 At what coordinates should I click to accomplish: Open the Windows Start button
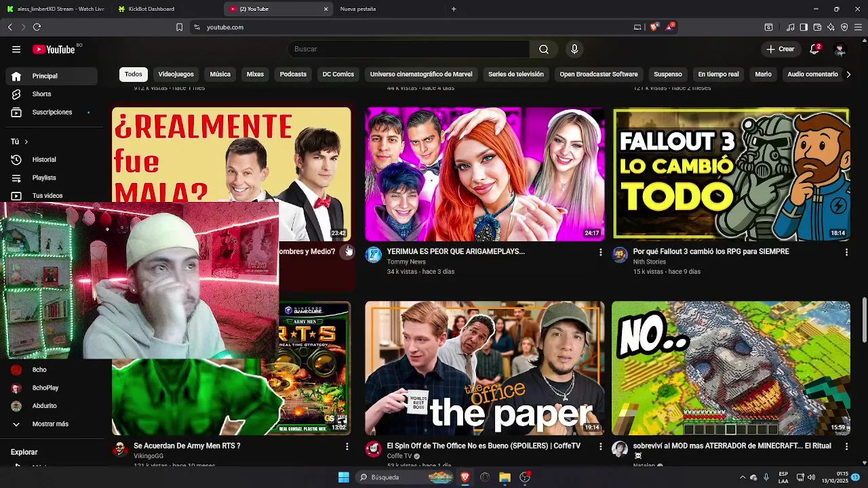344,477
